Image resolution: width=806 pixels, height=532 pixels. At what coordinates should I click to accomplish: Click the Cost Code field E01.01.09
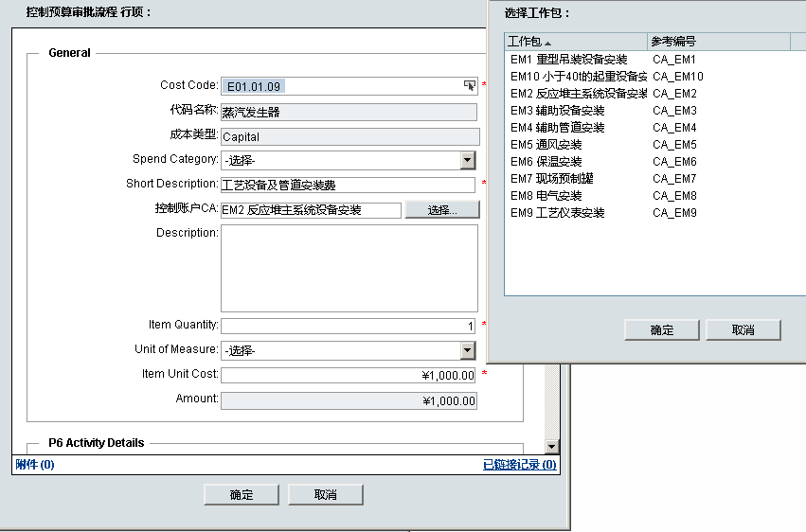tap(349, 86)
